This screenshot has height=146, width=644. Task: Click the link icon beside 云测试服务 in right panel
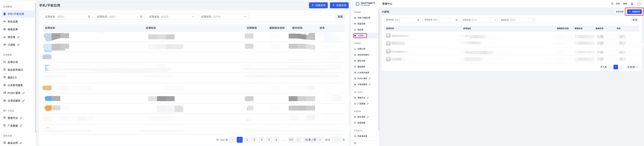(369, 85)
